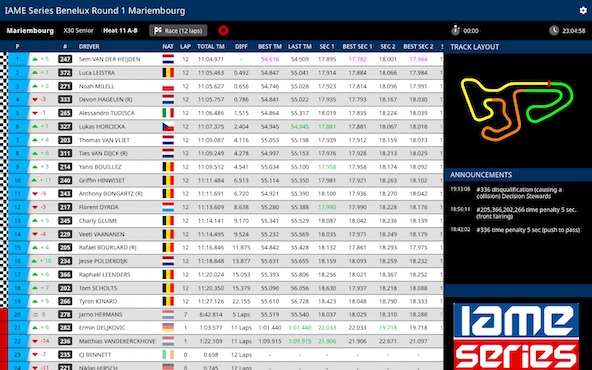This screenshot has width=592, height=370.
Task: Click the Belgium flag for Luca LEISTRA
Action: (x=168, y=72)
